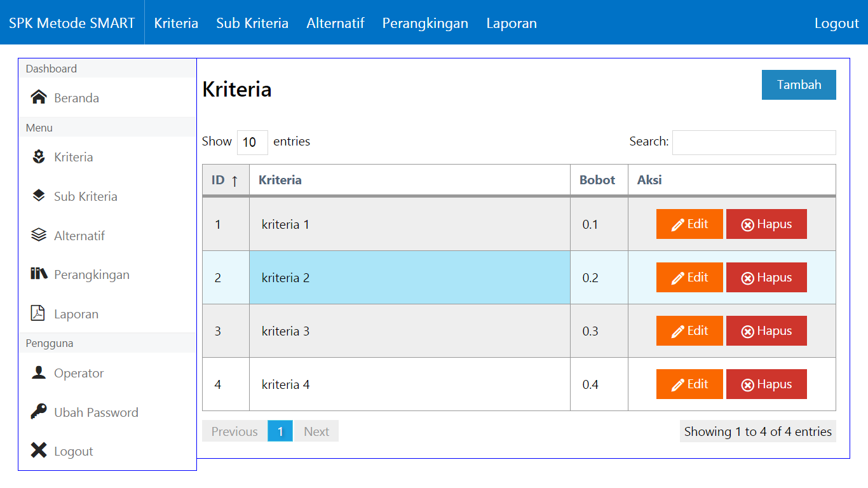Viewport: 868px width, 488px height.
Task: Click the Edit button text for kriteria 4
Action: pos(698,384)
